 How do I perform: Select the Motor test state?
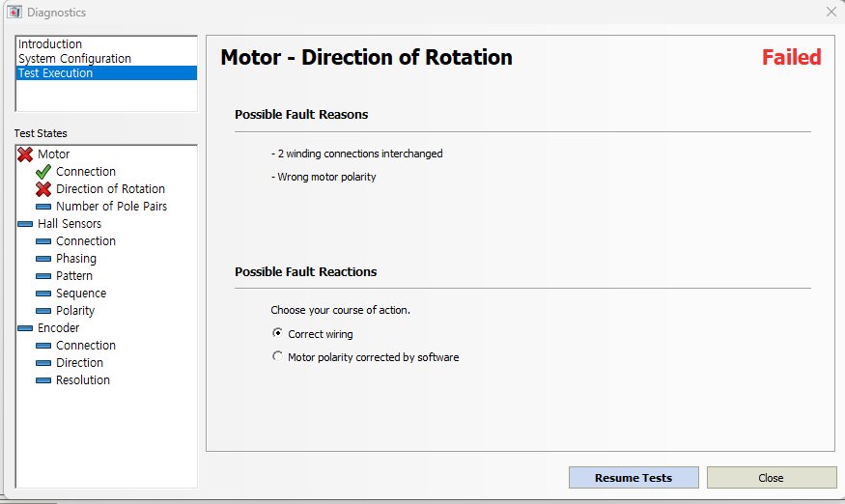click(53, 154)
